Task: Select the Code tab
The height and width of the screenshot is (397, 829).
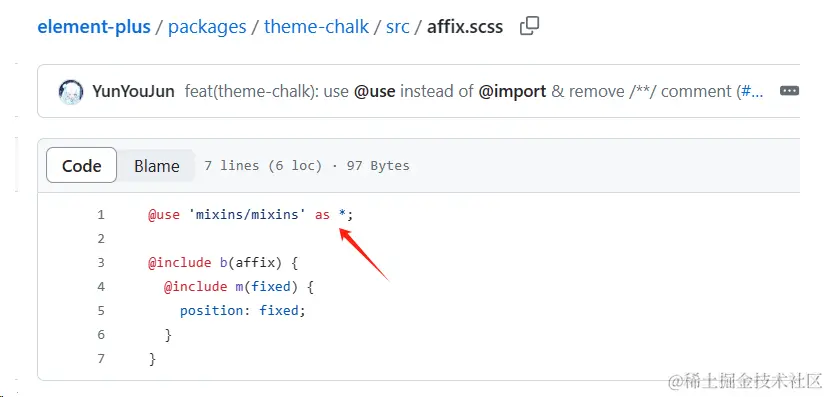Action: [x=81, y=165]
